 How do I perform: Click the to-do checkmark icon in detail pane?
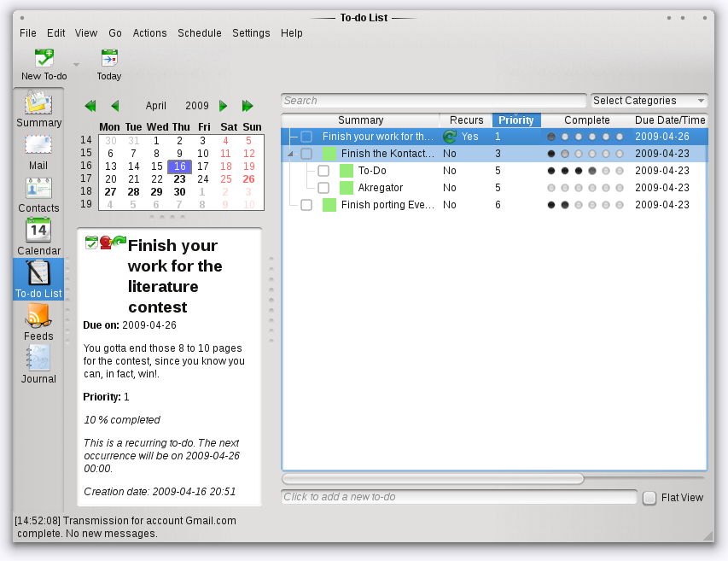(x=91, y=243)
